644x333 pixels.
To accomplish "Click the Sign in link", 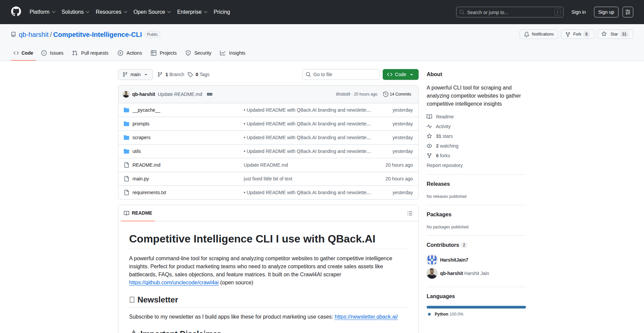I will pyautogui.click(x=579, y=12).
